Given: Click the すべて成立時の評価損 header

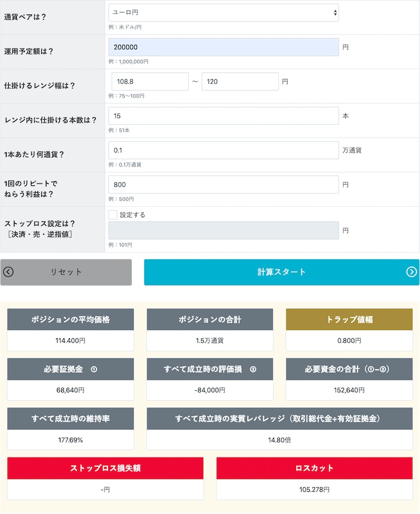Looking at the screenshot, I should coord(210,369).
